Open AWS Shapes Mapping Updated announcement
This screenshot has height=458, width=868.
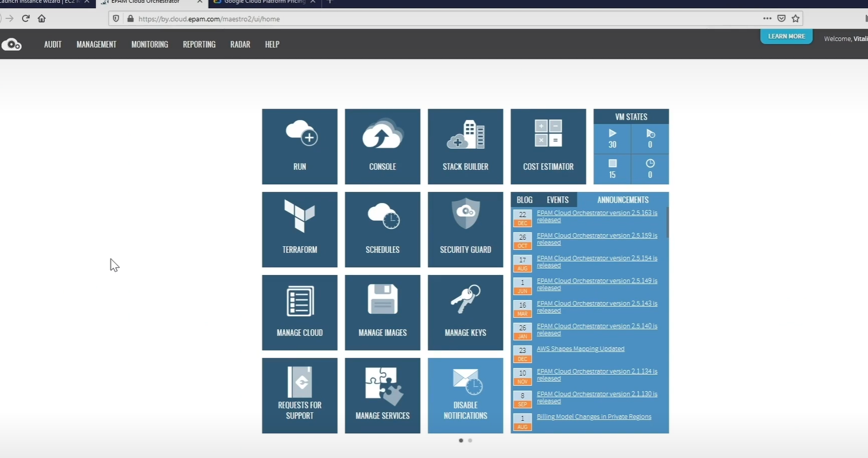pos(581,349)
